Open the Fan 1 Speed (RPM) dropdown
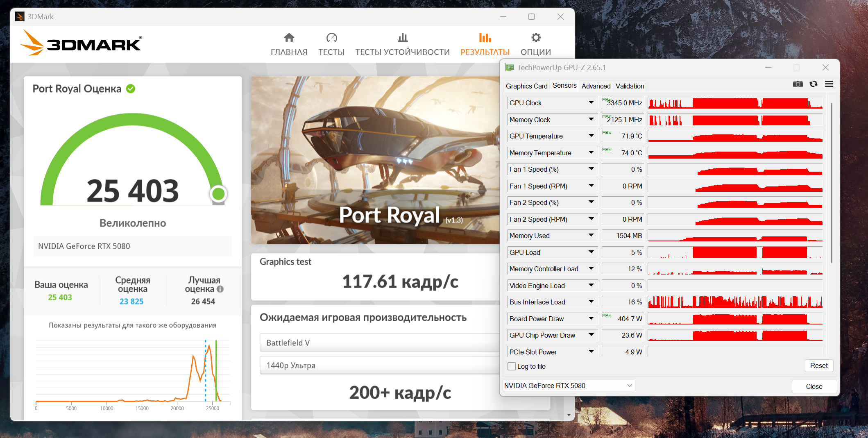 [x=591, y=186]
